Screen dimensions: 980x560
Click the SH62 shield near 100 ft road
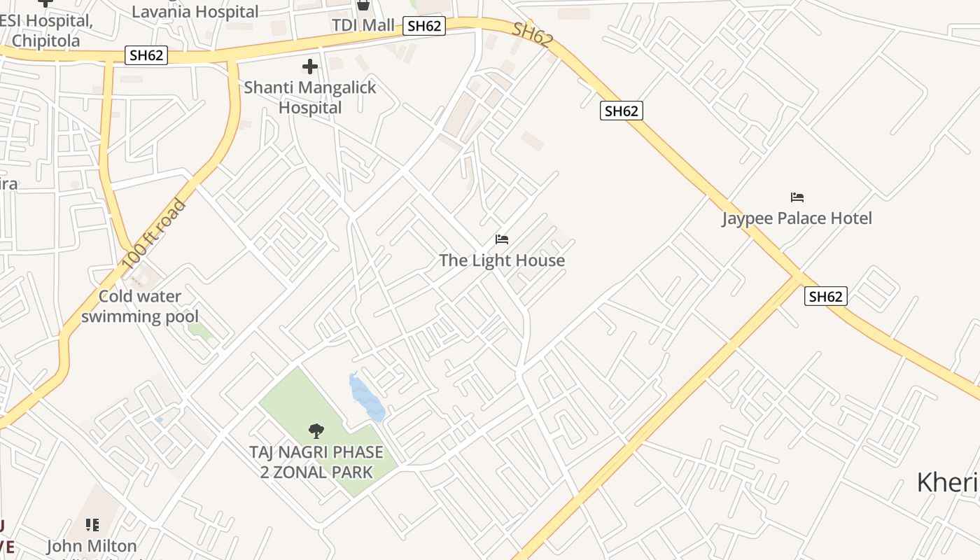(147, 55)
